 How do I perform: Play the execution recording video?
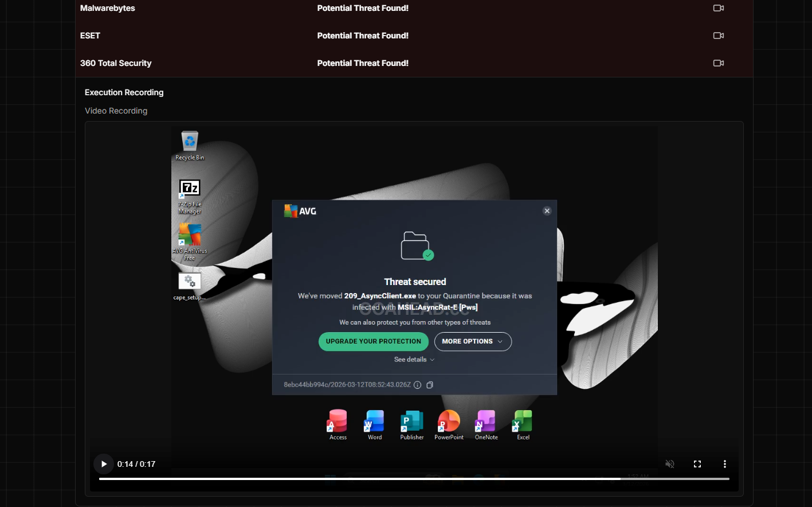click(104, 464)
